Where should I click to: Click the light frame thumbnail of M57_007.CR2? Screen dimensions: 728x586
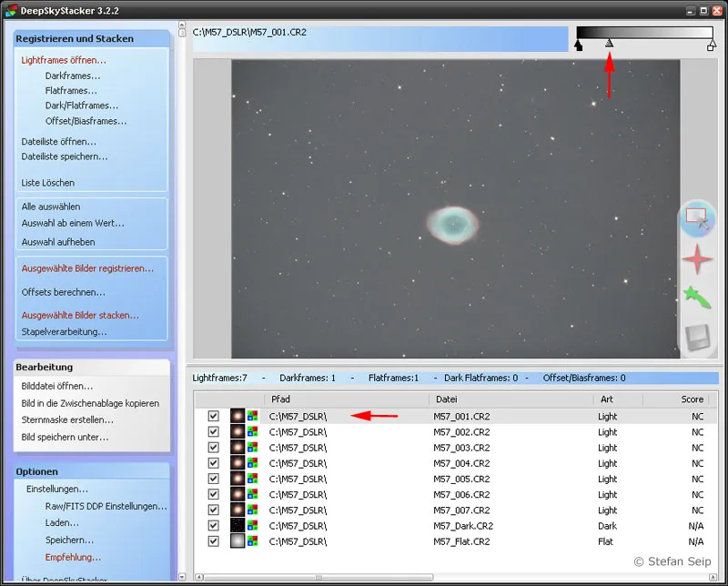click(238, 510)
